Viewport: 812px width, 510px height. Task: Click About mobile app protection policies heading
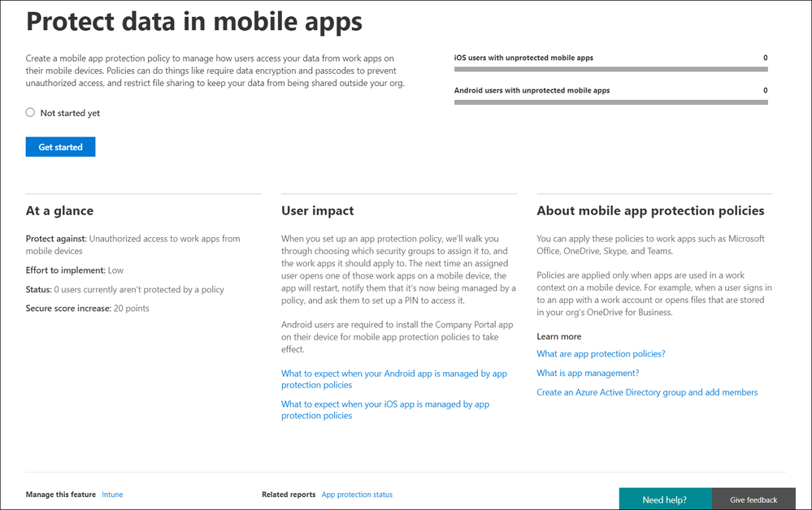pyautogui.click(x=650, y=210)
